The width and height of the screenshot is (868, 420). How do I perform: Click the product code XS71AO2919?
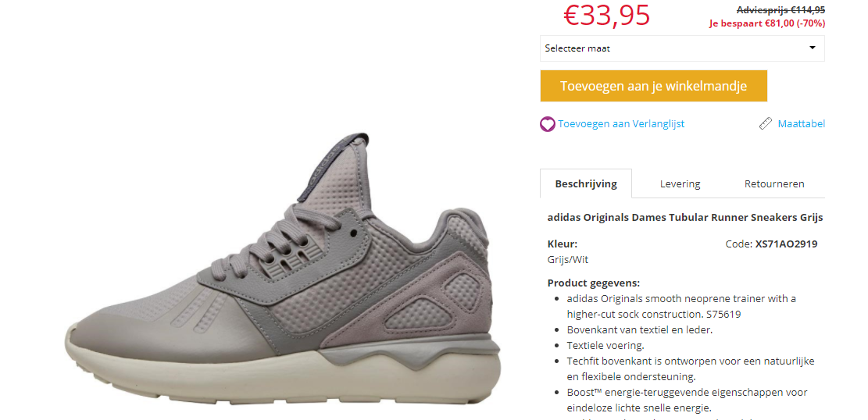(x=787, y=244)
